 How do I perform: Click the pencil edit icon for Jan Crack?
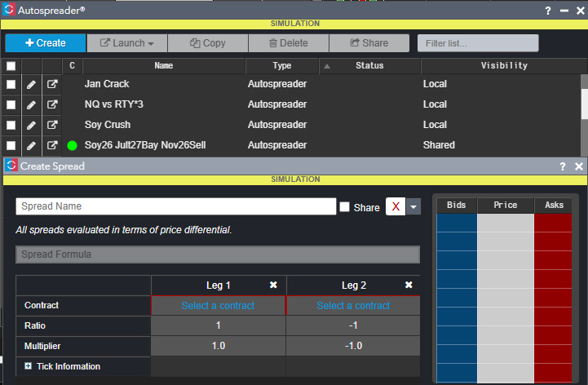32,84
